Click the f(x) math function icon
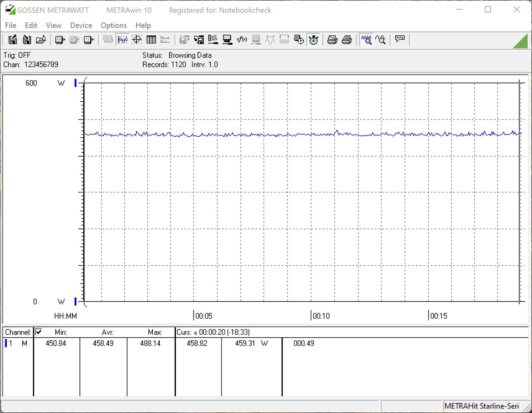 pos(242,40)
